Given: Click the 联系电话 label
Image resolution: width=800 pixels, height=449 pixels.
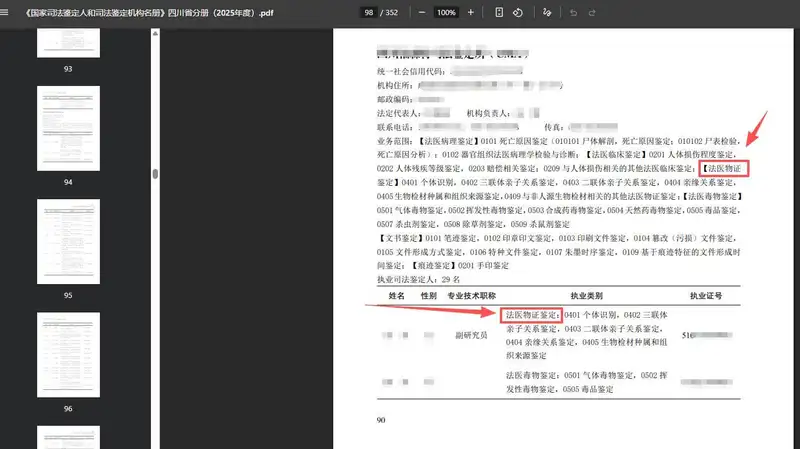Looking at the screenshot, I should point(395,127).
